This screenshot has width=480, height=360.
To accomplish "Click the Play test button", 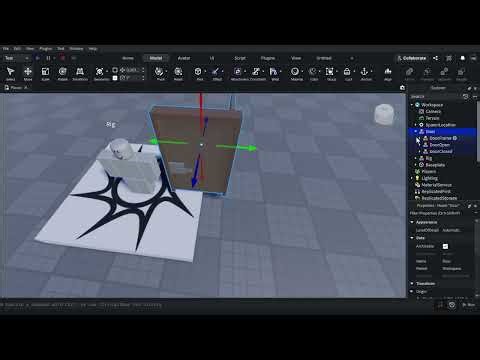I will tap(37, 58).
